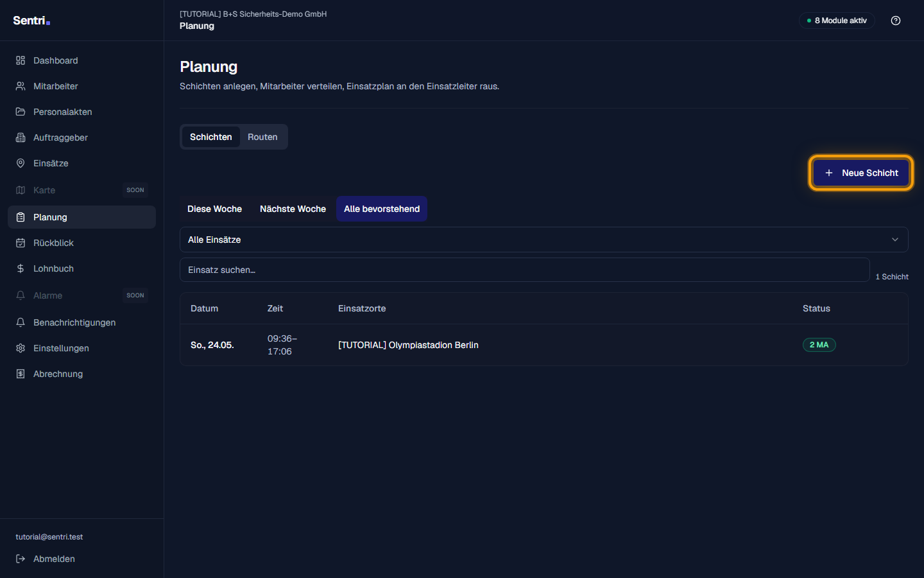Screen dimensions: 924x578
Task: Open Personalakten folder icon
Action: [x=21, y=112]
